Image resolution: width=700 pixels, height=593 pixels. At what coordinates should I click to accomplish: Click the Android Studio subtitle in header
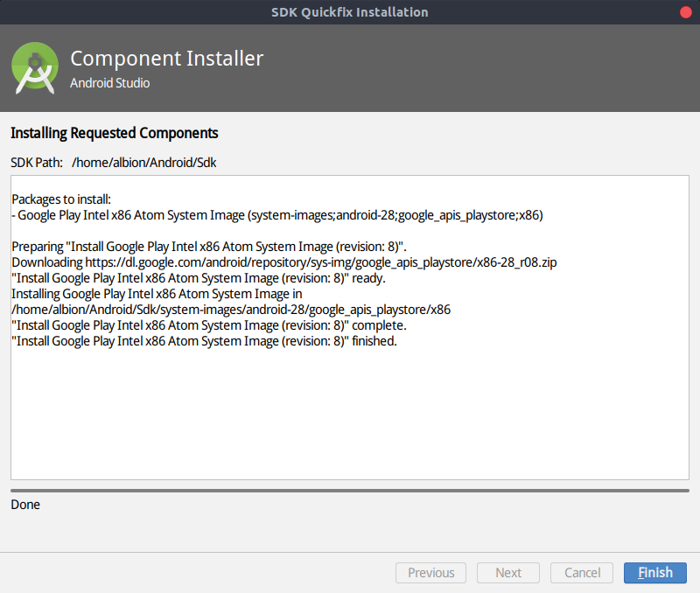tap(109, 83)
